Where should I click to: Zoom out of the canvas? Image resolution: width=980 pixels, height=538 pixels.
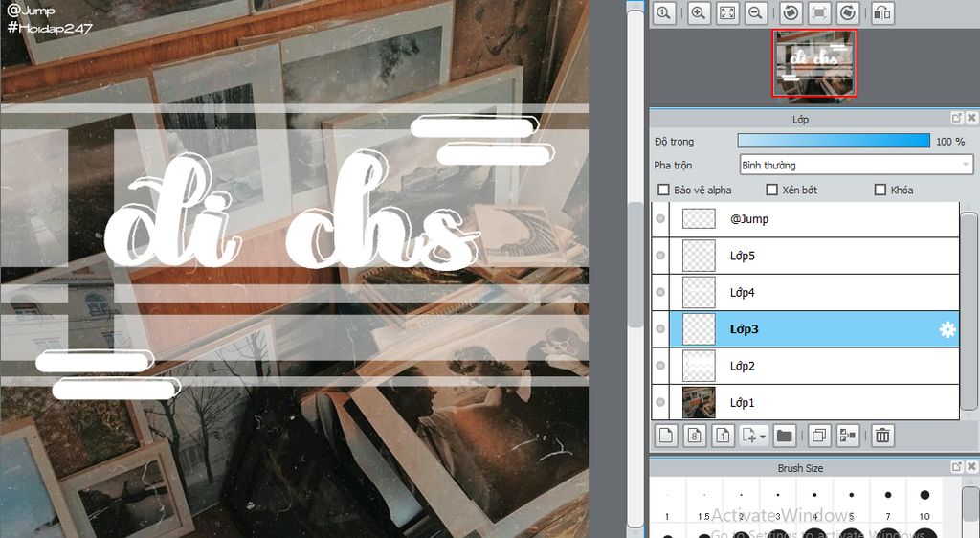click(755, 12)
